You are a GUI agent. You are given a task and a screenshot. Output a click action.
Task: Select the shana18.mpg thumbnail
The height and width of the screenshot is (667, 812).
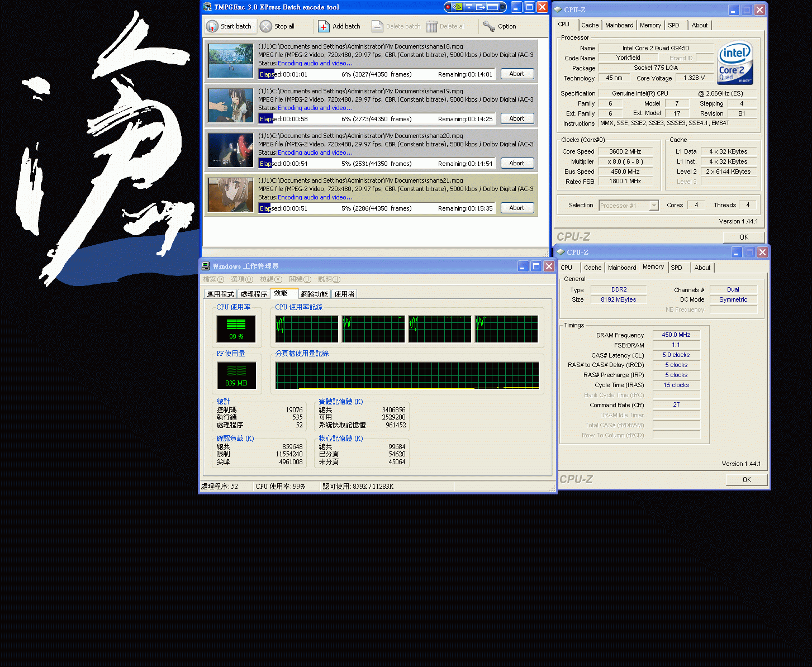(x=231, y=61)
